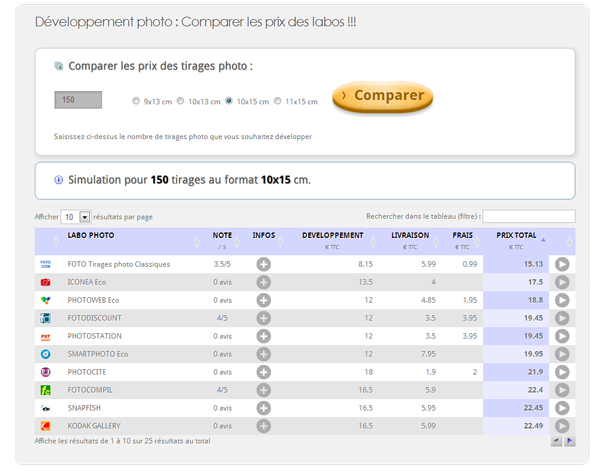The width and height of the screenshot is (600, 471).
Task: Select the 10x13 cm format radio
Action: coord(181,101)
